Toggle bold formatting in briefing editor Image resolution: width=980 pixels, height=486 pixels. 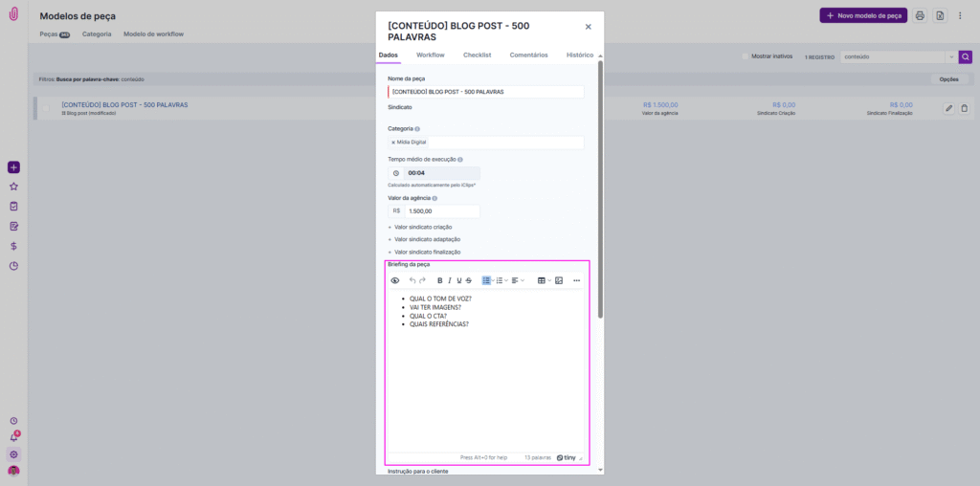click(x=440, y=280)
